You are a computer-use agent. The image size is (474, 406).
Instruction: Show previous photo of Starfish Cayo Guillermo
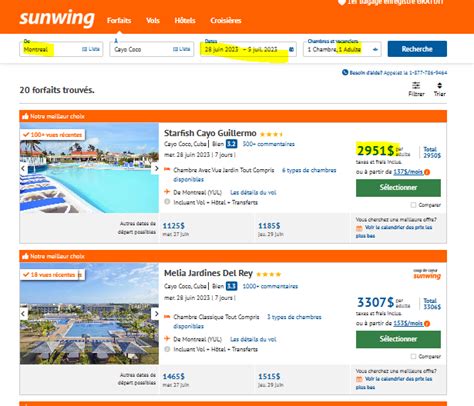point(23,168)
